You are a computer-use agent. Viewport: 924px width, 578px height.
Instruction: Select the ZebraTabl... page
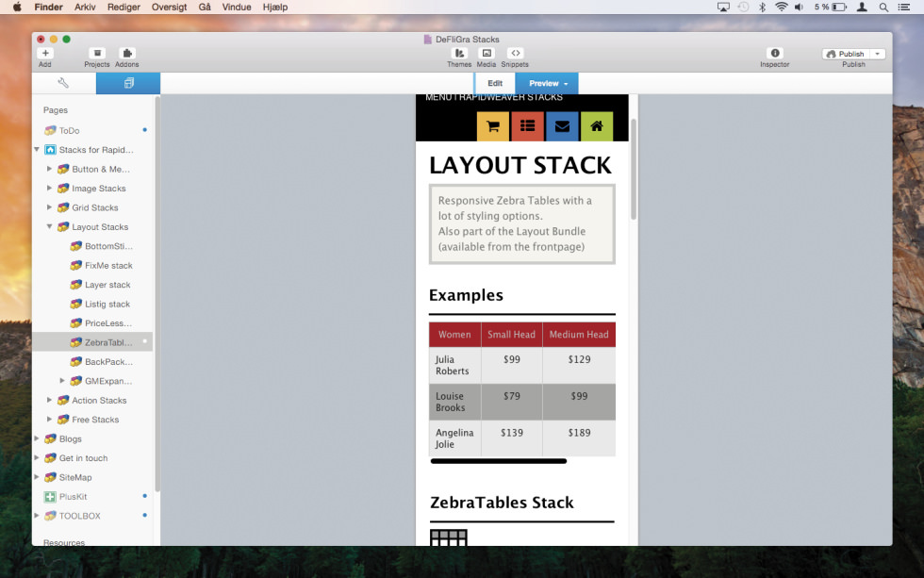(x=92, y=342)
